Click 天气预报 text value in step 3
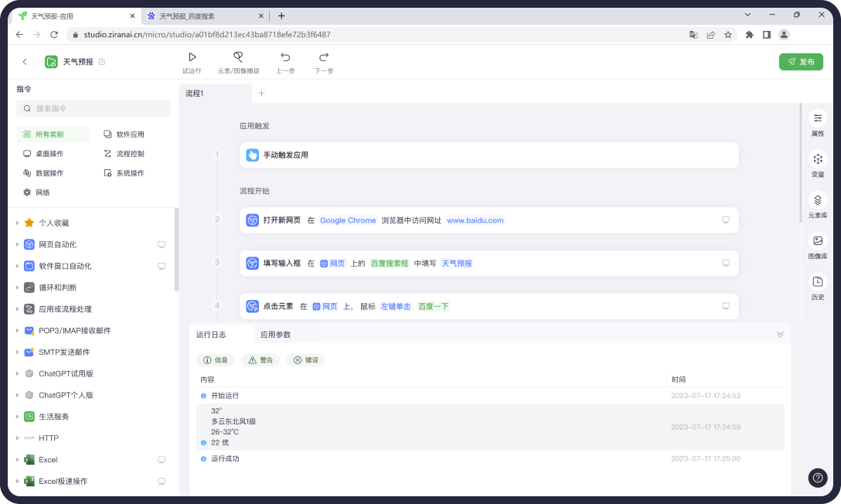The image size is (841, 504). click(456, 264)
